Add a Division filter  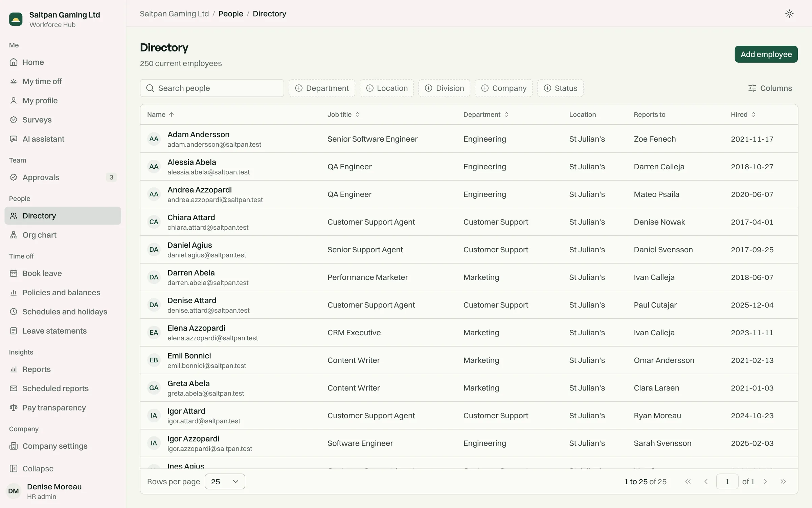pos(444,88)
